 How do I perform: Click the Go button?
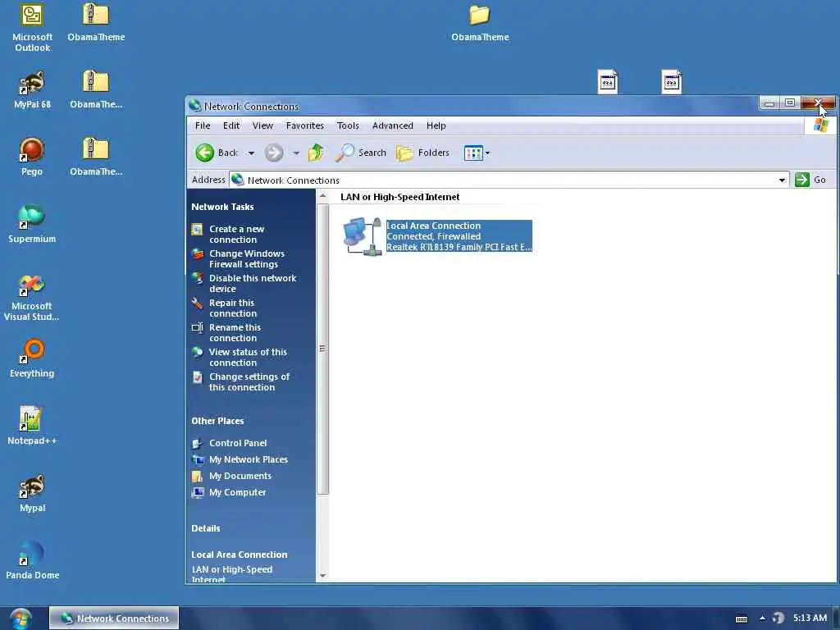[x=810, y=180]
